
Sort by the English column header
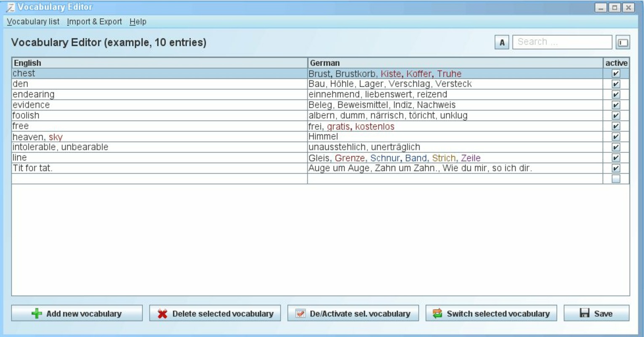(160, 63)
